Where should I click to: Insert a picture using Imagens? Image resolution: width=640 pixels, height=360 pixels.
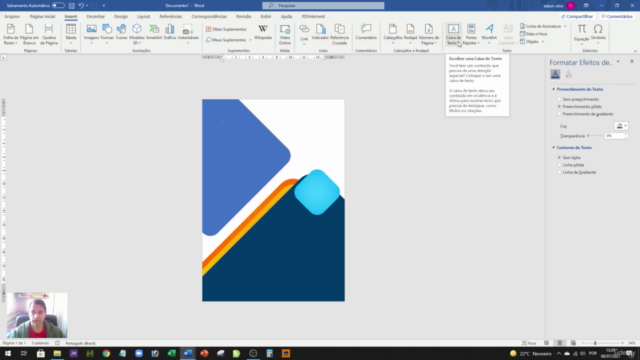[x=91, y=34]
